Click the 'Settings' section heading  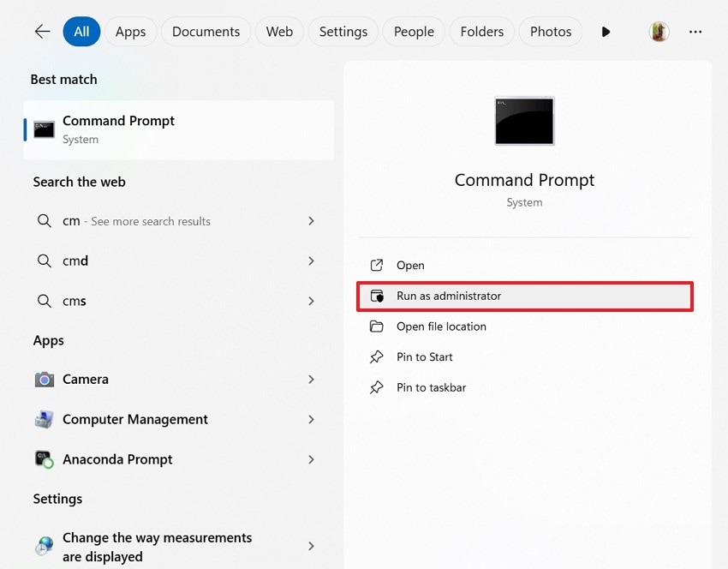tap(57, 499)
